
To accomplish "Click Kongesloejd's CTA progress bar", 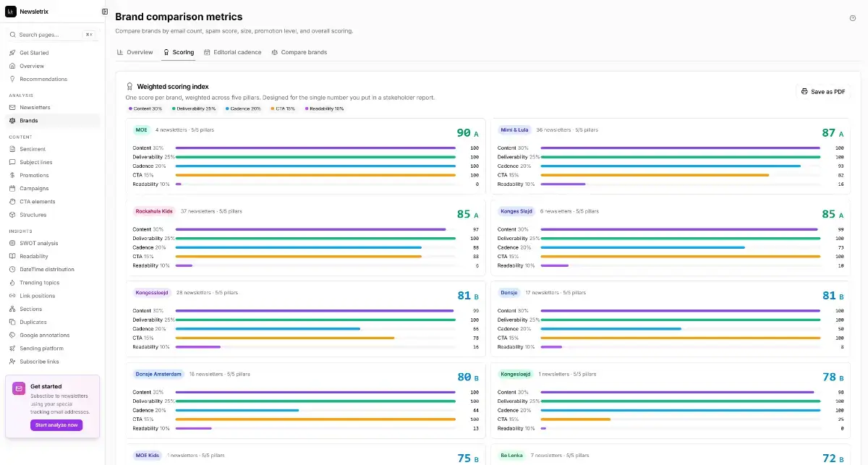I will (x=680, y=419).
